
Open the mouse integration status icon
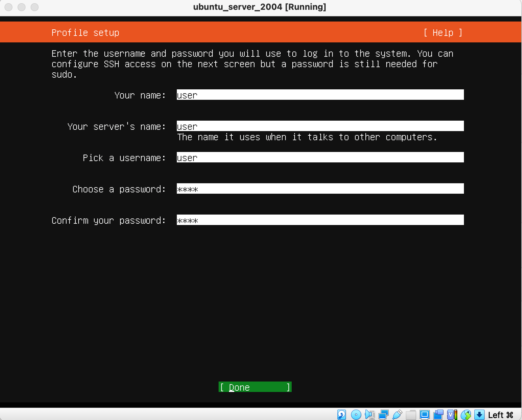(x=466, y=415)
